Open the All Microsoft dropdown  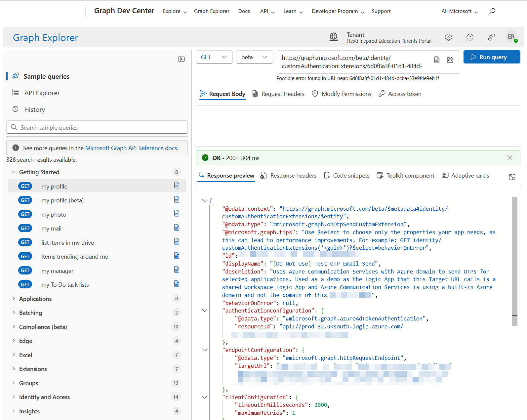click(460, 11)
